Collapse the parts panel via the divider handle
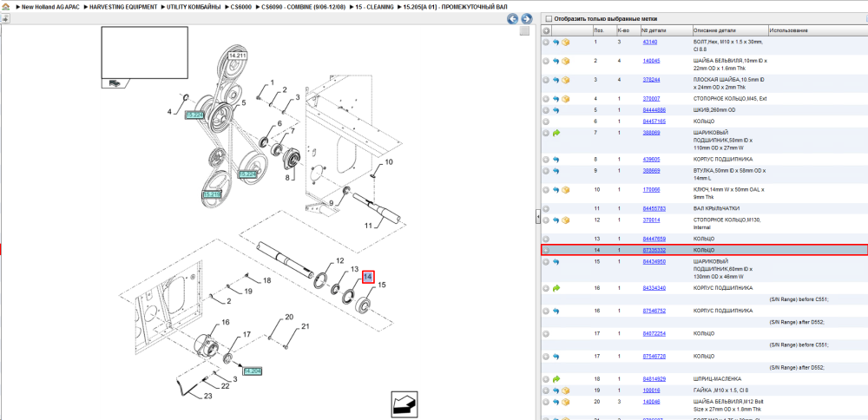This screenshot has width=868, height=420. (x=537, y=218)
